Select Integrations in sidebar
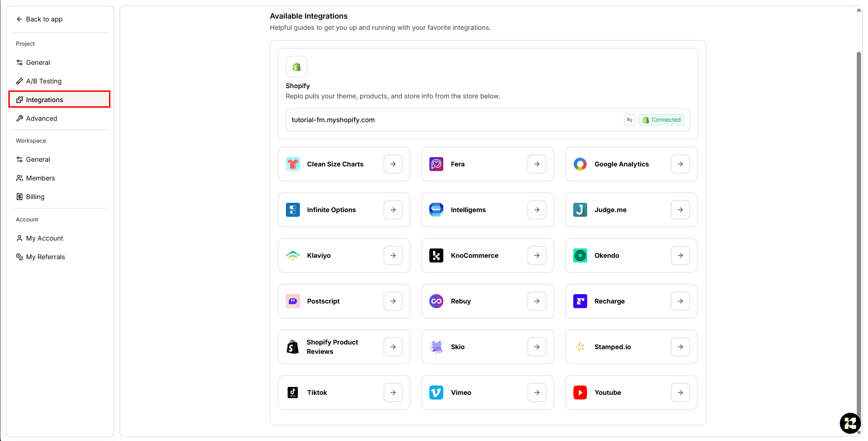This screenshot has width=868, height=441. tap(60, 100)
